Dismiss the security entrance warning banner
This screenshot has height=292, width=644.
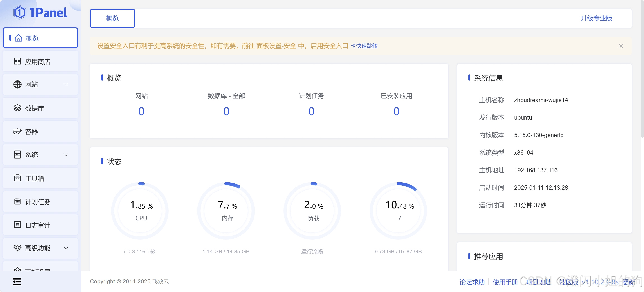click(x=621, y=46)
